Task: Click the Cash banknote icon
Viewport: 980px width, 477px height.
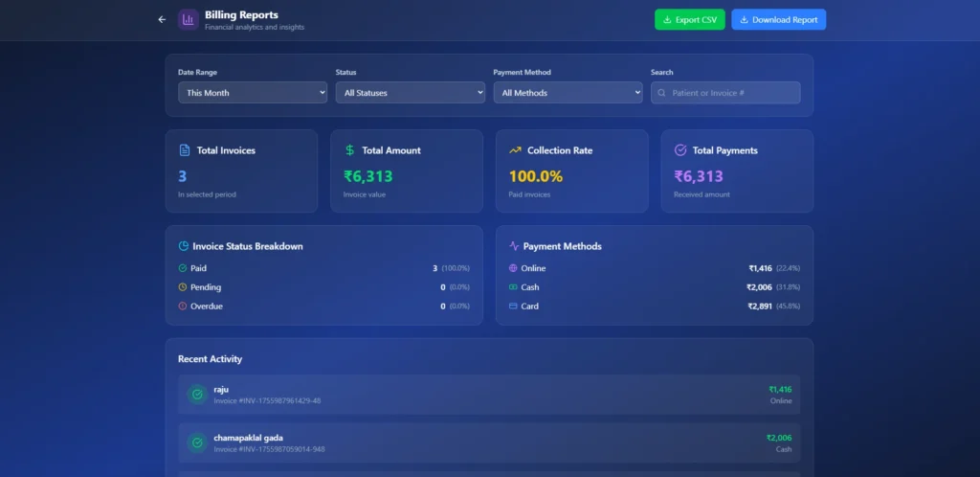Action: click(x=513, y=287)
